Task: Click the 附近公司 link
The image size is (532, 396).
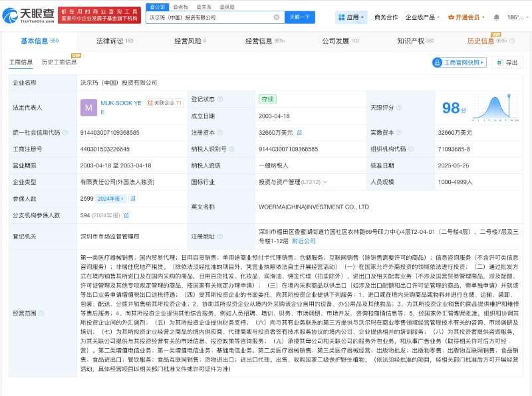Action: click(x=304, y=241)
